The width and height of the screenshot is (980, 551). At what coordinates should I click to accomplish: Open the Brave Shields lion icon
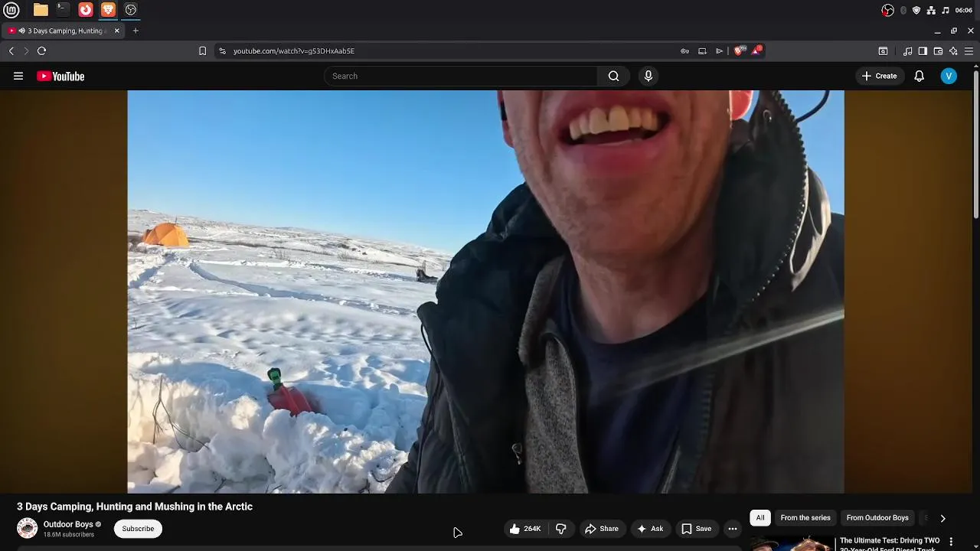tap(738, 51)
